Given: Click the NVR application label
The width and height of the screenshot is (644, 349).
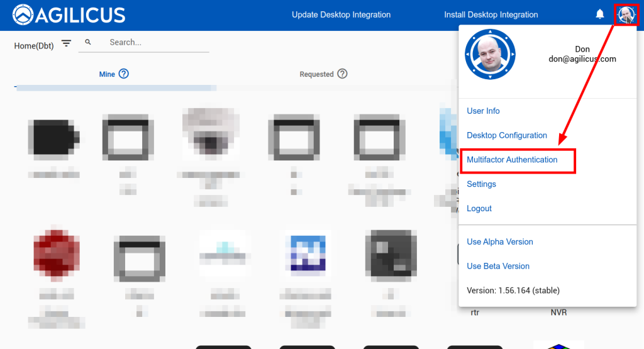Looking at the screenshot, I should (x=558, y=313).
